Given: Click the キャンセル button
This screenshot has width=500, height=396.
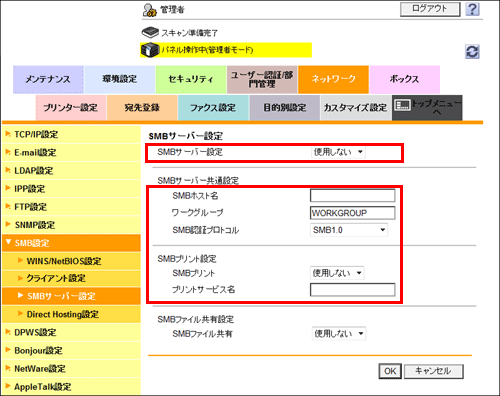Looking at the screenshot, I should click(x=433, y=371).
